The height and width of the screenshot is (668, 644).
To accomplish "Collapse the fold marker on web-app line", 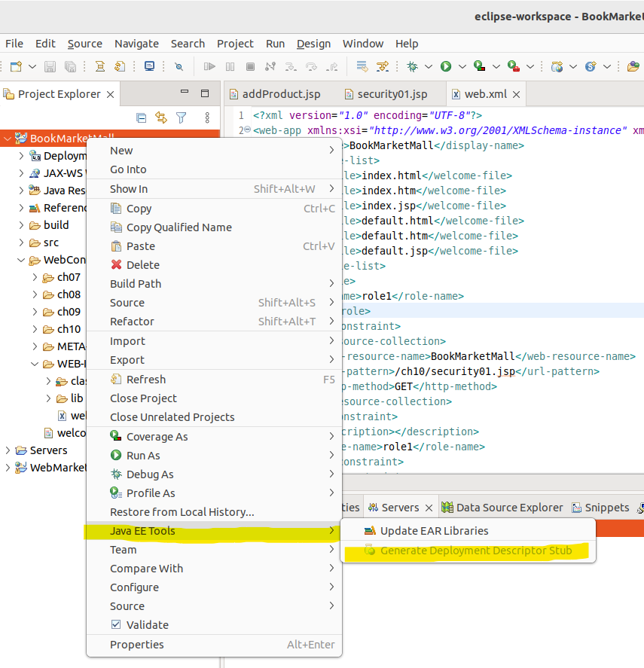I will [x=247, y=130].
